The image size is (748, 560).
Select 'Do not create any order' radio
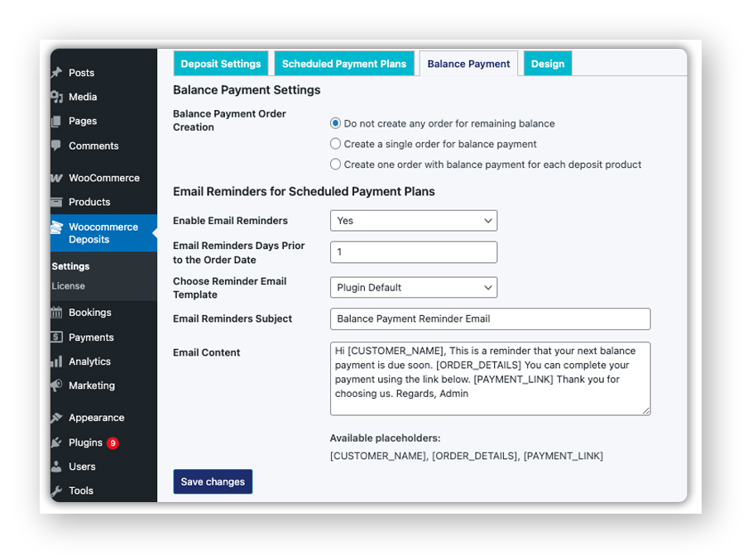[335, 123]
